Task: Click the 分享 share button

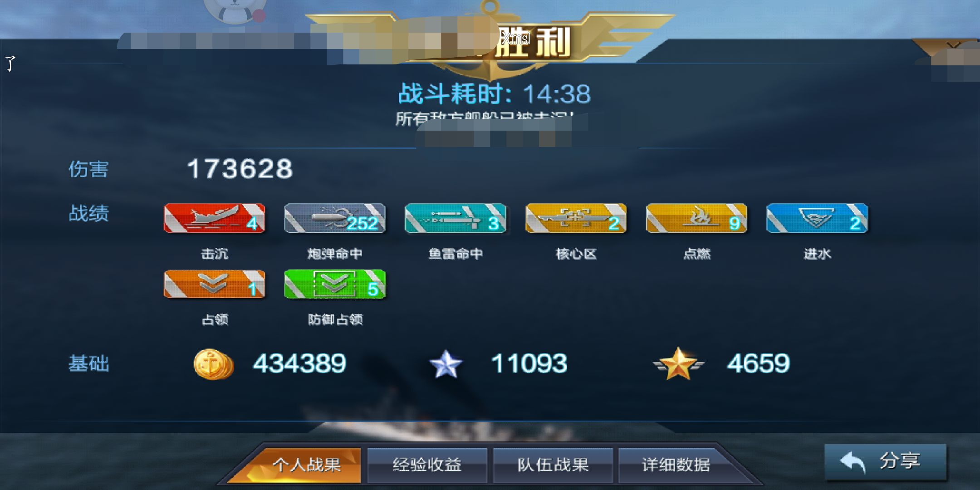Action: pos(886,461)
